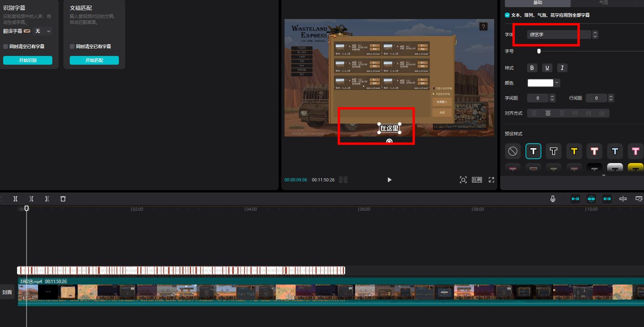Apply bold style to subtitle text
Image resolution: width=644 pixels, height=327 pixels.
[x=532, y=68]
